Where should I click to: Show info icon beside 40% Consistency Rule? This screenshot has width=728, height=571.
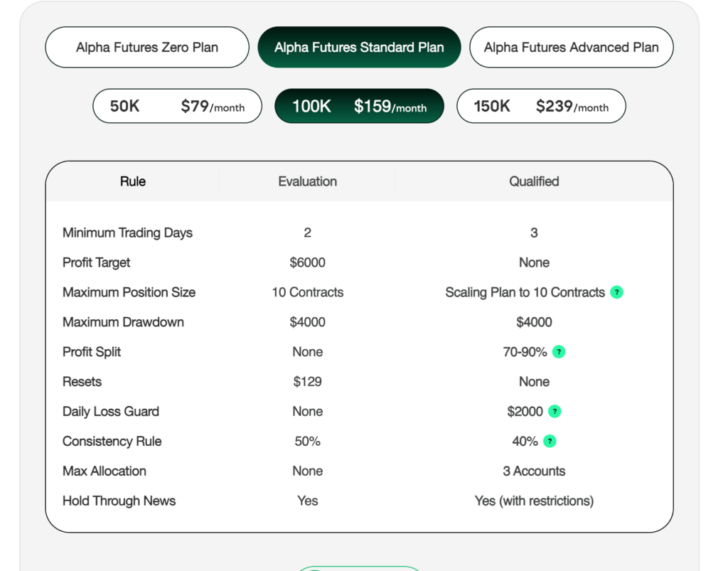550,442
